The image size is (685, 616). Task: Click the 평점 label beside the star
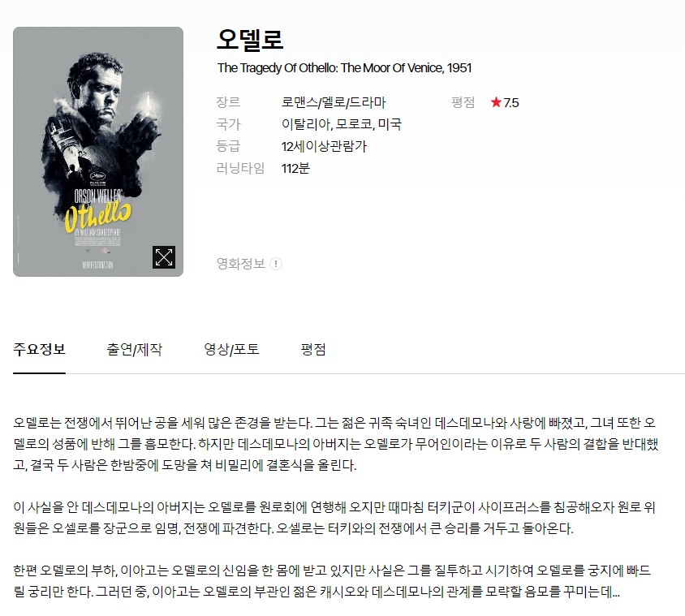[x=463, y=102]
